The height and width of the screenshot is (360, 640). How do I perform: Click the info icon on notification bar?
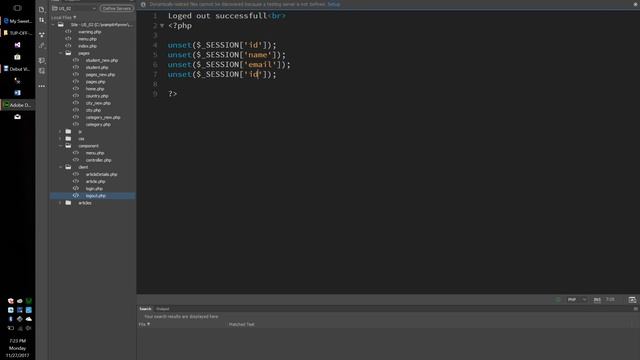coord(143,4)
